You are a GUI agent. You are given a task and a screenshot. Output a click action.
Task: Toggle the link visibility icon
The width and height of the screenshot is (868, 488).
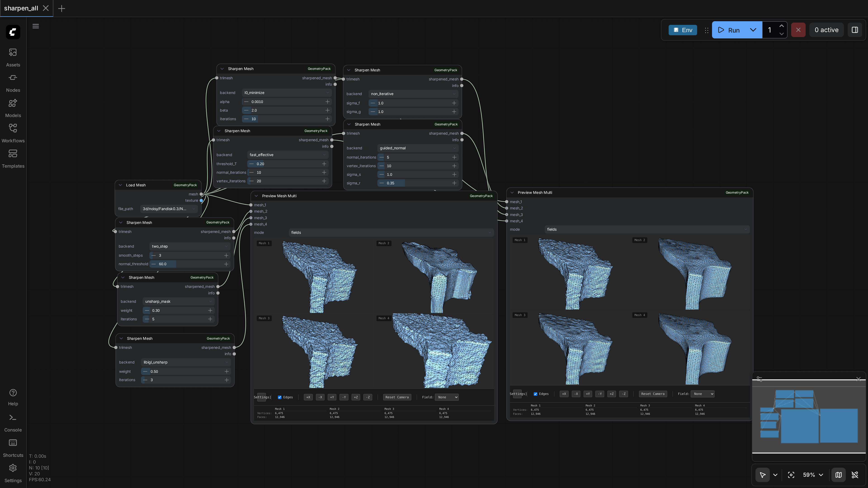tap(855, 475)
